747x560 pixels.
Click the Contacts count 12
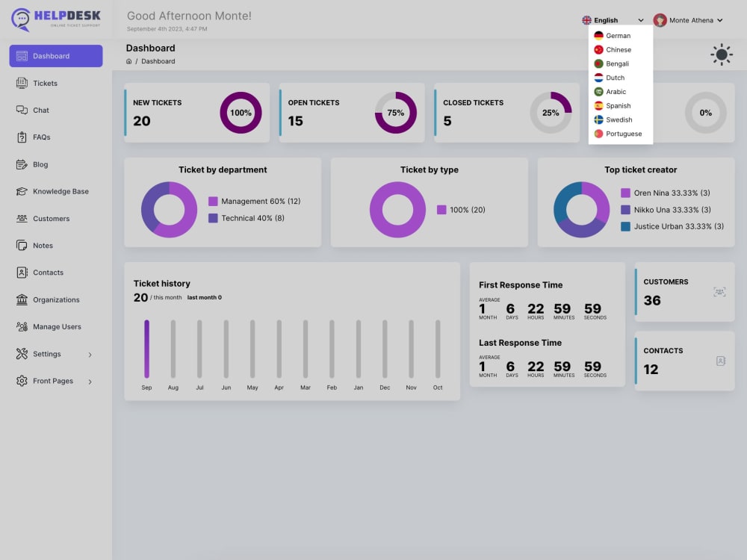point(651,370)
